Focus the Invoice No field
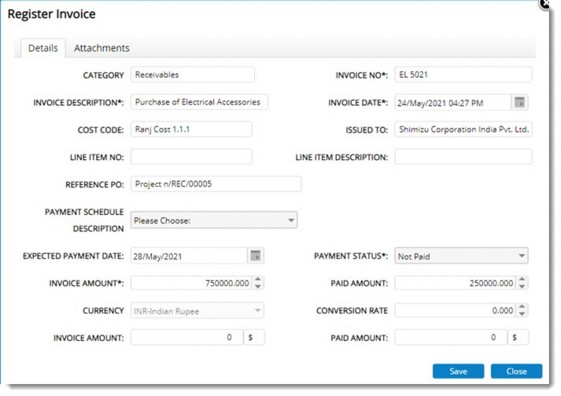 tap(463, 75)
